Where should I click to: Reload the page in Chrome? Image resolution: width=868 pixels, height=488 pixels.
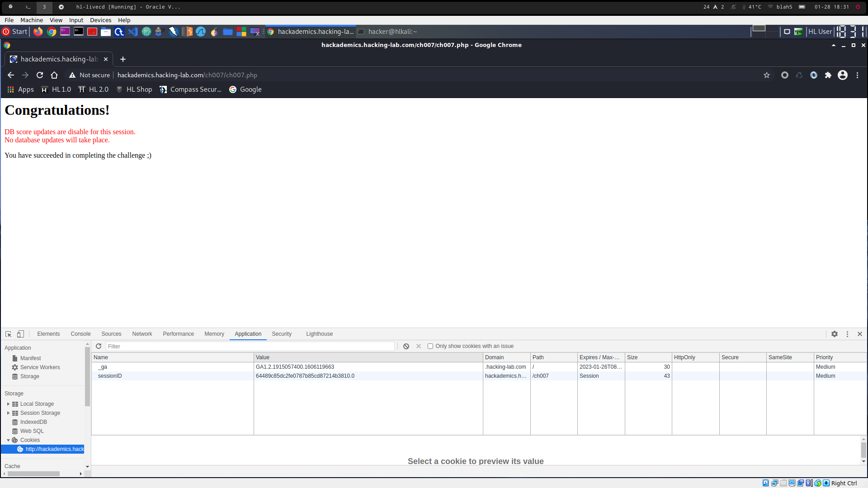click(40, 75)
